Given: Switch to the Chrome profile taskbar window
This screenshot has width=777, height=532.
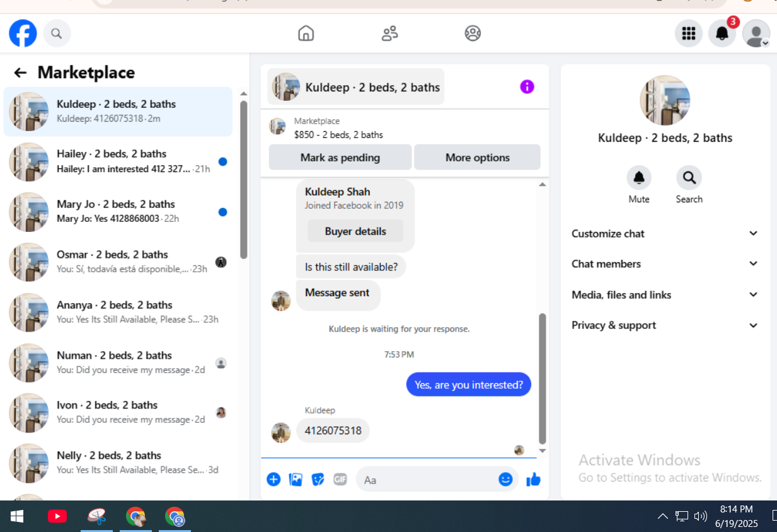Looking at the screenshot, I should [175, 517].
